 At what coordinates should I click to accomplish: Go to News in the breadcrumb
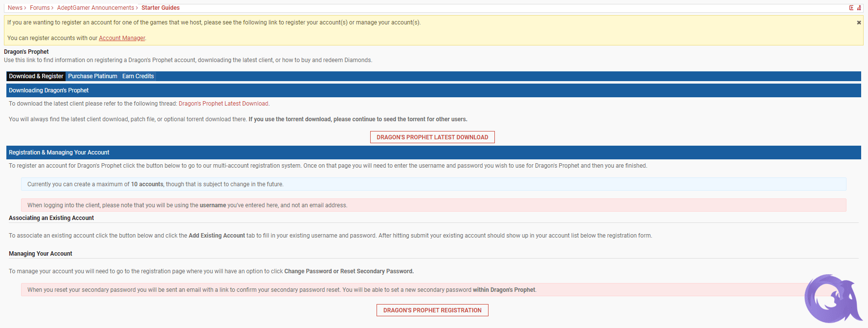coord(15,8)
